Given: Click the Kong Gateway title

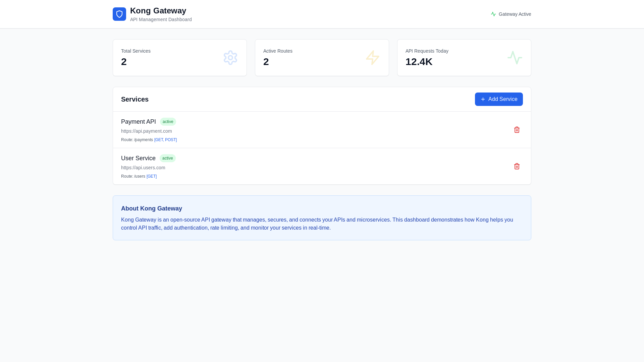Looking at the screenshot, I should pyautogui.click(x=158, y=11).
